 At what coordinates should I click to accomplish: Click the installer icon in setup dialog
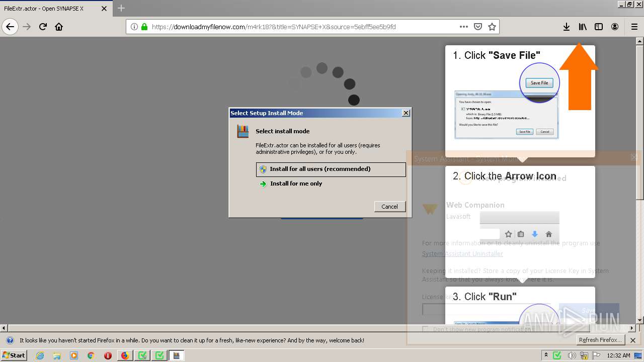point(243,131)
